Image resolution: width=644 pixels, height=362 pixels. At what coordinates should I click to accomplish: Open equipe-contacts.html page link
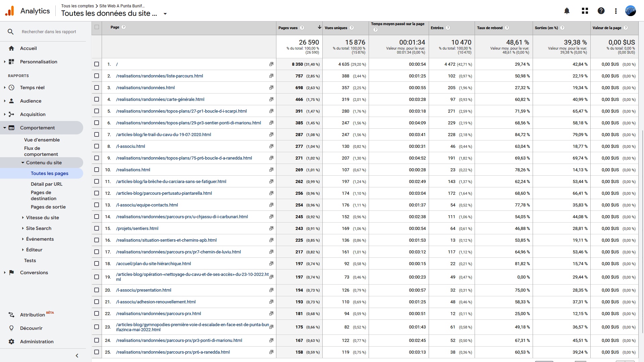point(147,205)
